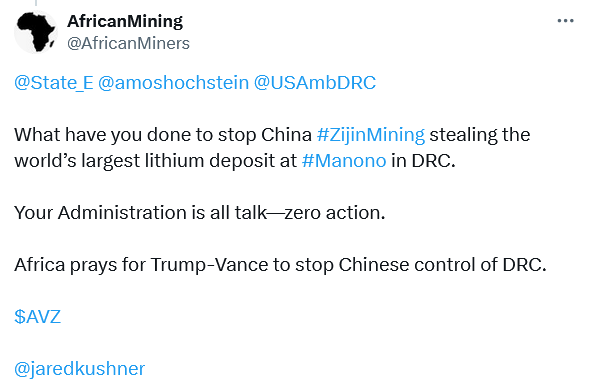Open the @State_E mention
Image resolution: width=590 pixels, height=390 pixels.
click(x=54, y=82)
